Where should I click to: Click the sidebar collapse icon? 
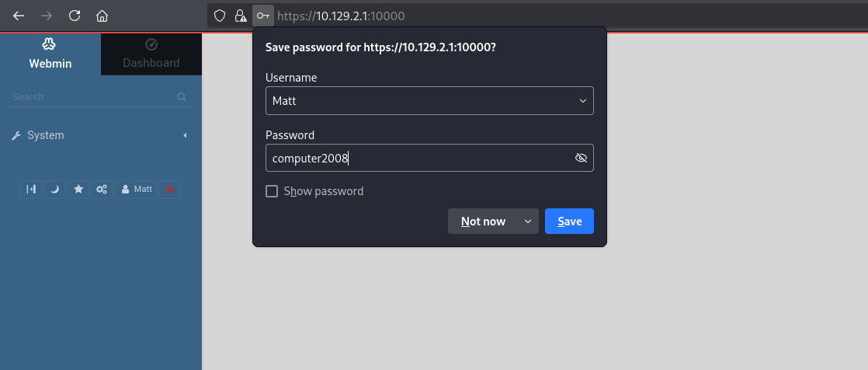tap(31, 189)
